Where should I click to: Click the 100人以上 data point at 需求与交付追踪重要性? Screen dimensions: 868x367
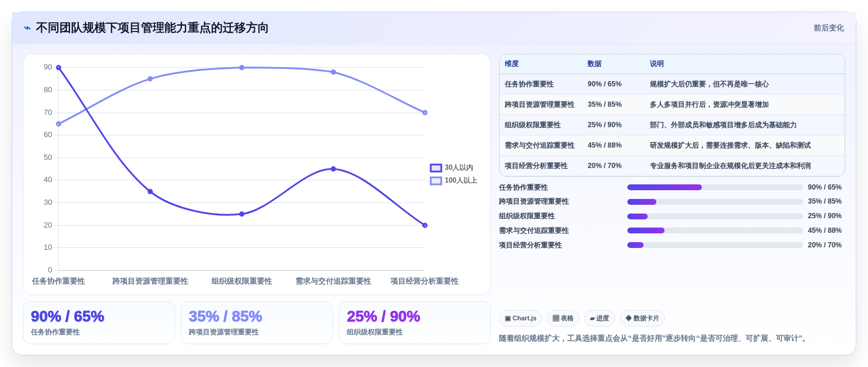[333, 72]
